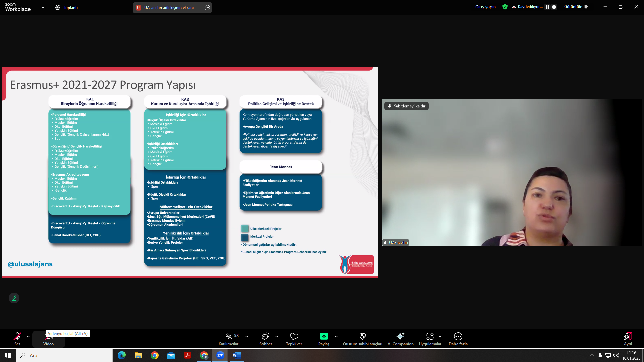
Task: Click Sabitlemeyi kaldır unpin button
Action: 406,106
